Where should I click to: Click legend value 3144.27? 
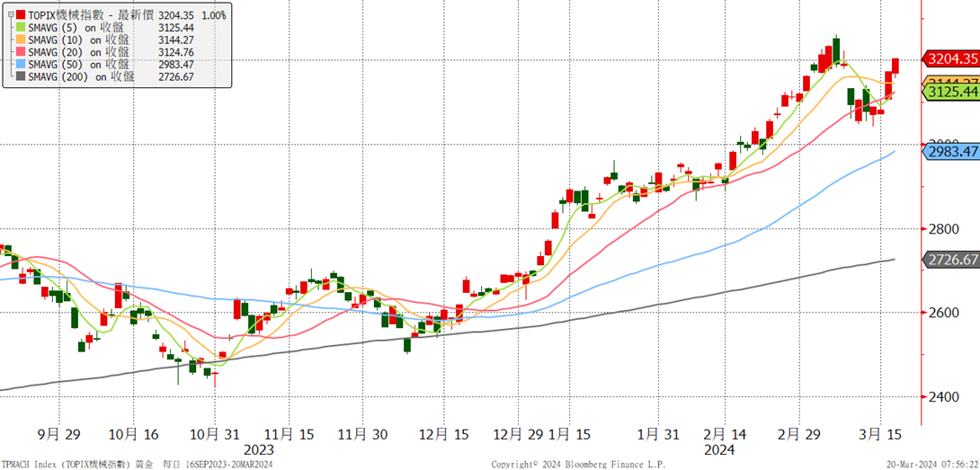(176, 40)
